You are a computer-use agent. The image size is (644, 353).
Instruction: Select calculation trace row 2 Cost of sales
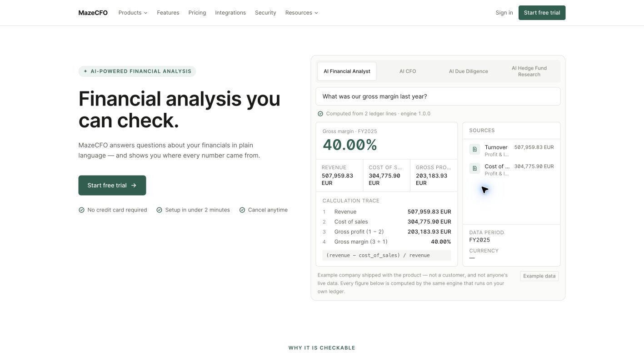[387, 222]
